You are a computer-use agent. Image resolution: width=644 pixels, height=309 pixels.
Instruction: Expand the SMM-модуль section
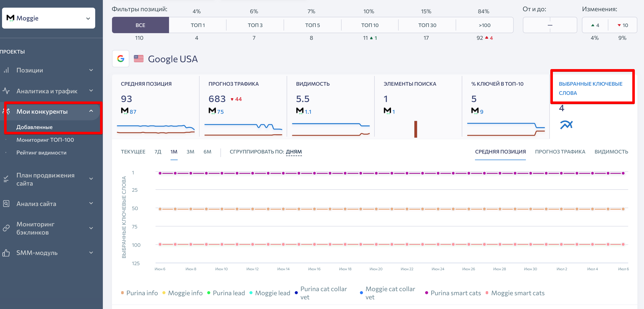tap(91, 253)
